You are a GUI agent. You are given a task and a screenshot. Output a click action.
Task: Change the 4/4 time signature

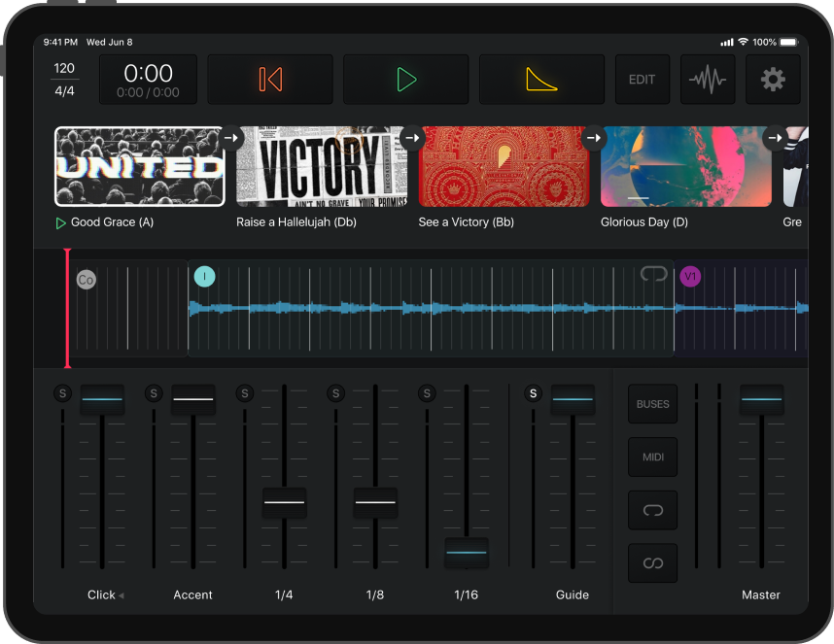[x=64, y=91]
